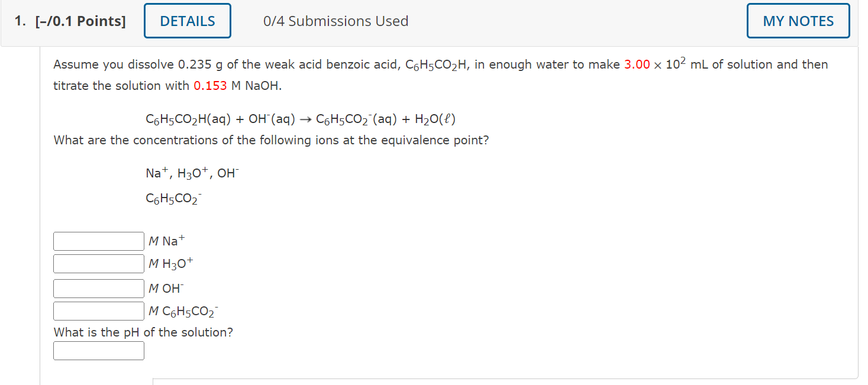868x385 pixels.
Task: Click the DETAILS button
Action: tap(187, 20)
